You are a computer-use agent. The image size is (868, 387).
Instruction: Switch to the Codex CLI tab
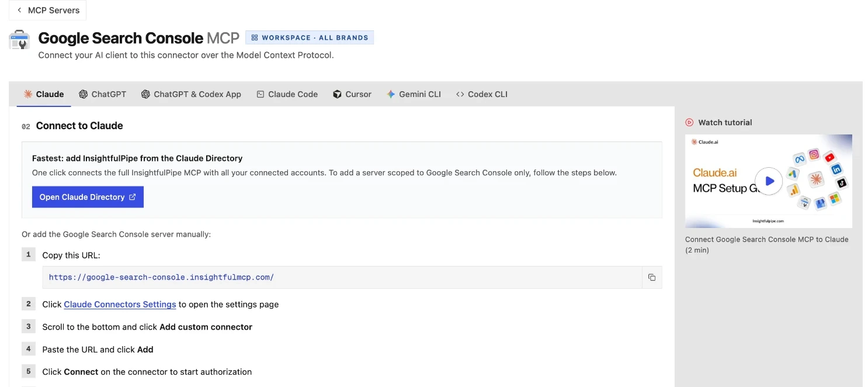pyautogui.click(x=482, y=94)
